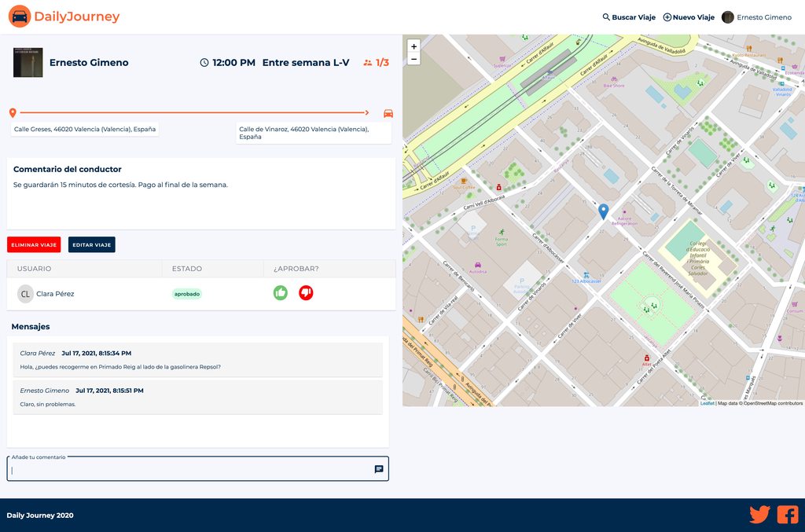Click the blue map marker pin
Image resolution: width=805 pixels, height=532 pixels.
[x=604, y=211]
